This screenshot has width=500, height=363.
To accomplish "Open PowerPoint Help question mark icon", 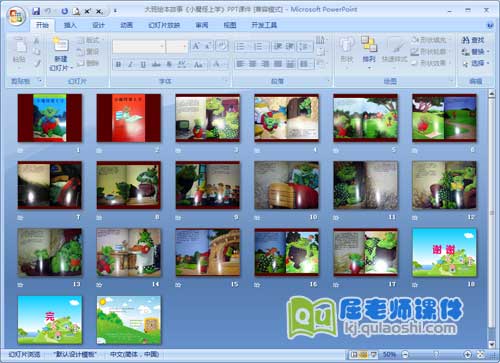I will click(490, 25).
